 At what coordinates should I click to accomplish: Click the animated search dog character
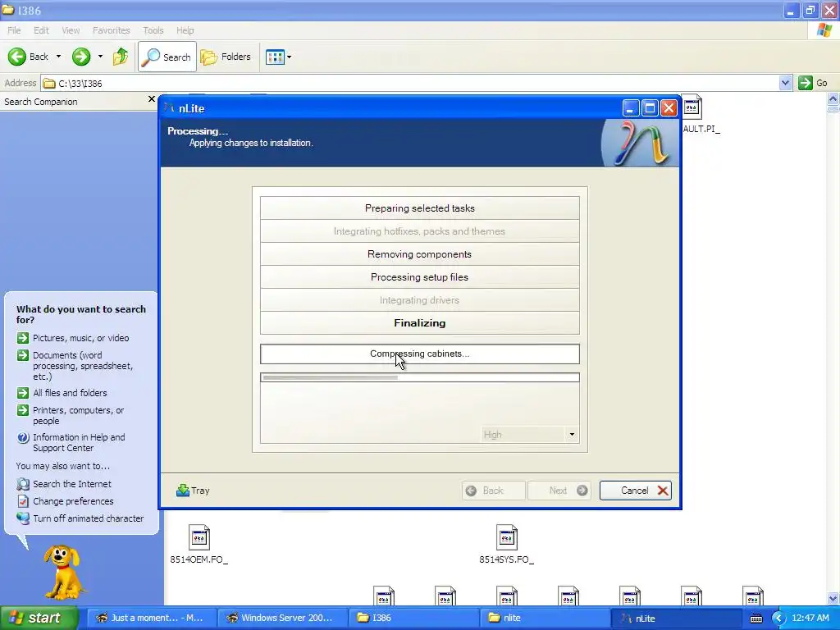click(64, 572)
